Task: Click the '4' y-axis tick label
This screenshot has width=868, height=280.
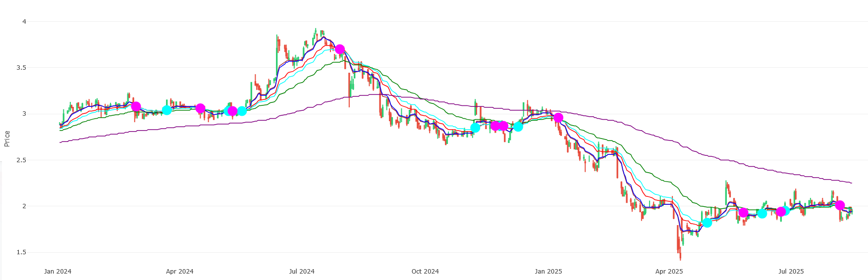Action: pyautogui.click(x=24, y=22)
